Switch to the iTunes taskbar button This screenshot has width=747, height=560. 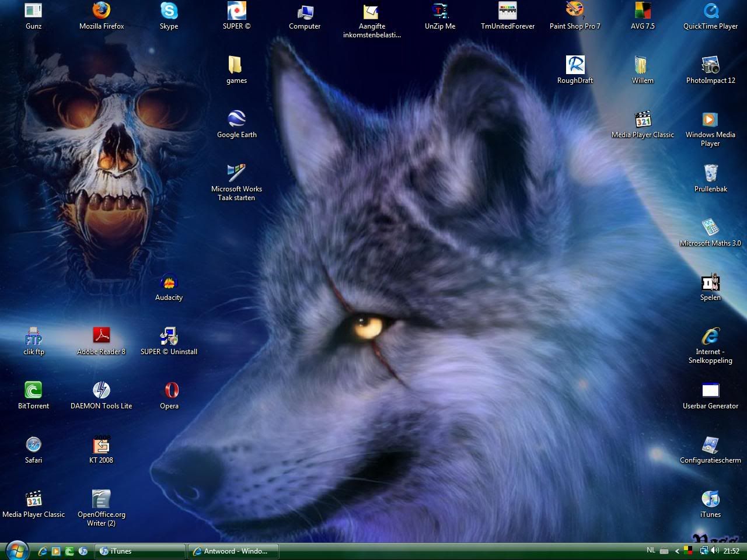[140, 551]
